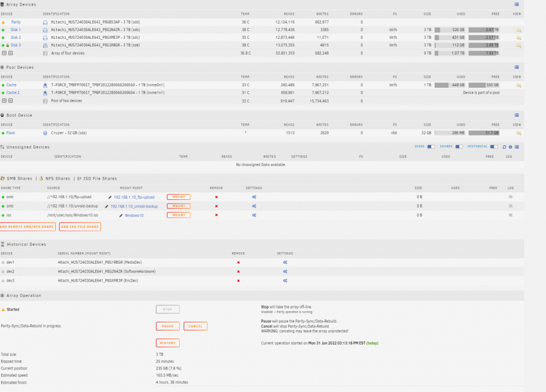View log for Windows10 iso share
The height and width of the screenshot is (392, 546).
(511, 215)
